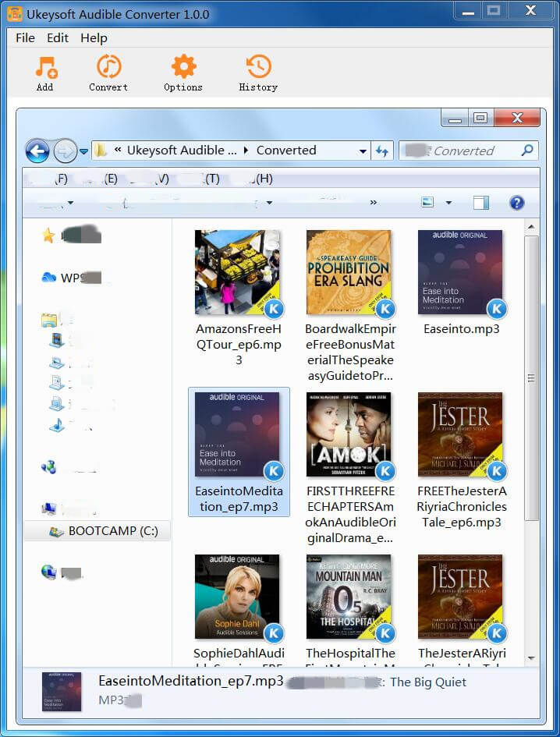Click the Converted path segment
This screenshot has width=560, height=737.
pos(286,151)
